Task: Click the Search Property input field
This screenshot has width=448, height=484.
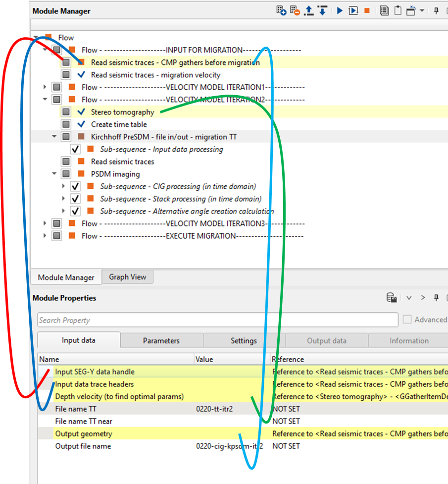Action: tap(218, 320)
